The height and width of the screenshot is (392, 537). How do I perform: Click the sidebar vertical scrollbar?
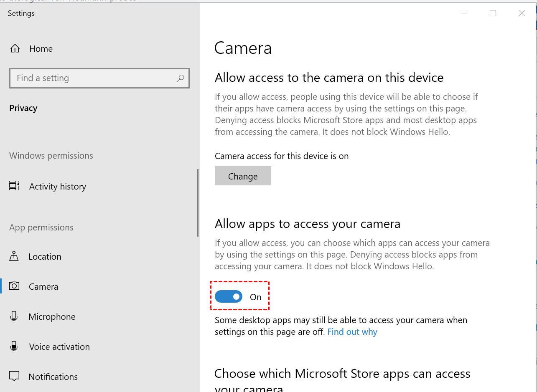[x=198, y=202]
